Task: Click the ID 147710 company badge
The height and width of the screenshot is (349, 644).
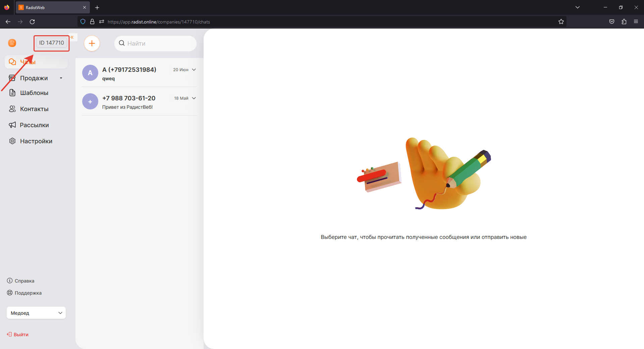Action: point(51,43)
